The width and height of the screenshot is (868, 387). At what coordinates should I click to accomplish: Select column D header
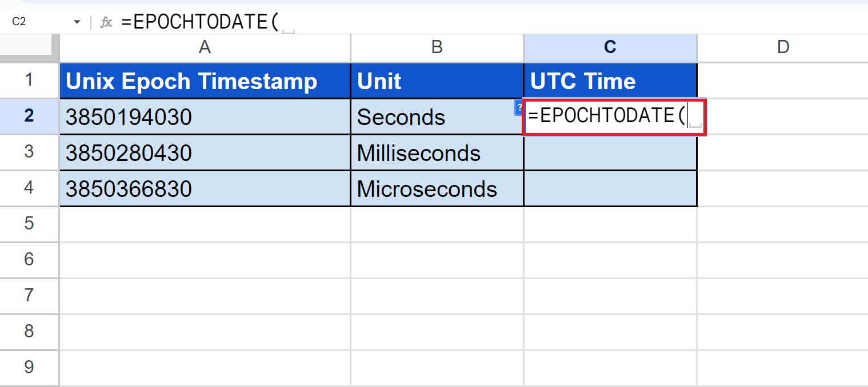[782, 47]
